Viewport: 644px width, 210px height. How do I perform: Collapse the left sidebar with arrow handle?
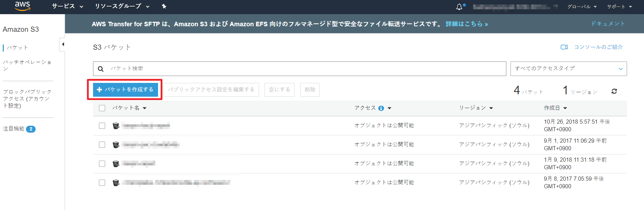[63, 44]
